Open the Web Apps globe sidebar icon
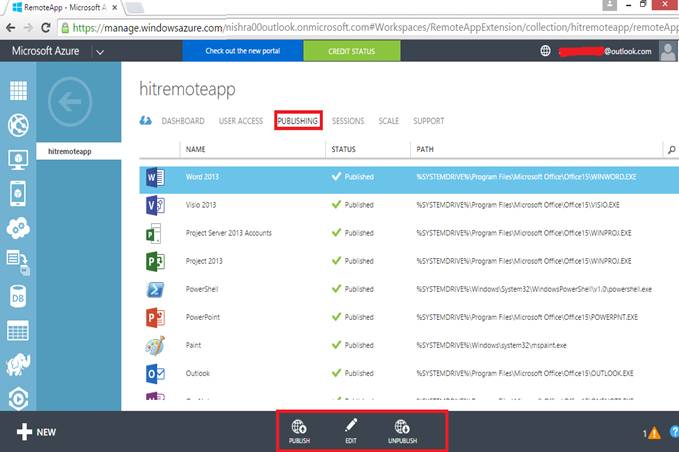Image resolution: width=679 pixels, height=452 pixels. pyautogui.click(x=18, y=125)
